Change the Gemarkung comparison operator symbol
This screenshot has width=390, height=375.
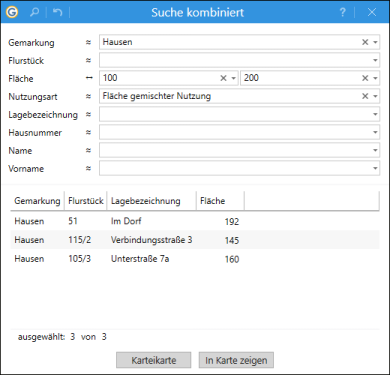tap(88, 42)
